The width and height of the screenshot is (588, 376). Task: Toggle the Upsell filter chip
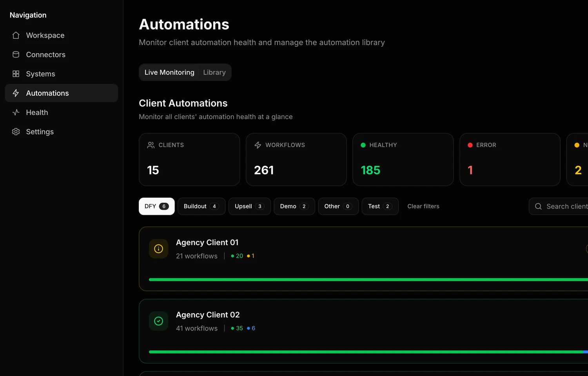(x=250, y=206)
